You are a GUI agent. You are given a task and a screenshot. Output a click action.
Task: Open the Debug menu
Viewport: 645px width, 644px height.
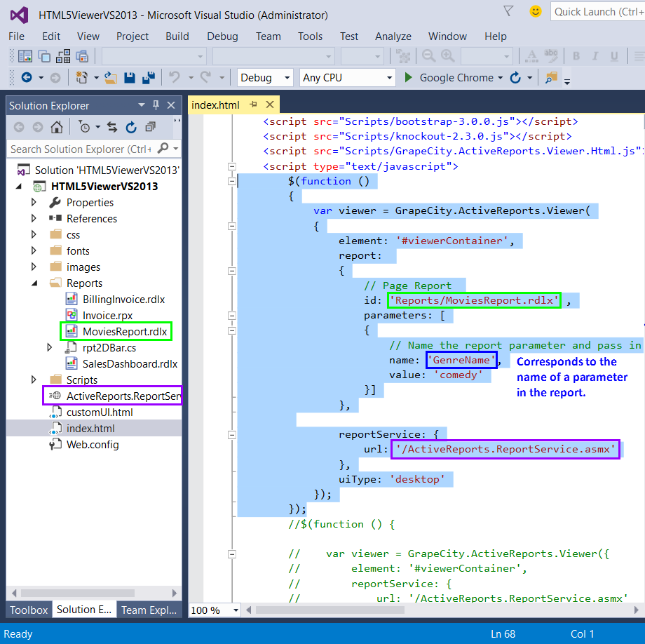[222, 36]
